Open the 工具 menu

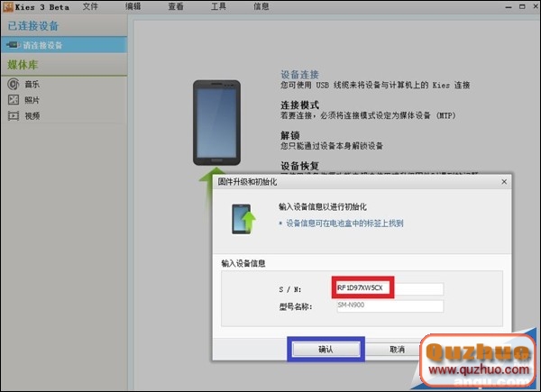(218, 6)
